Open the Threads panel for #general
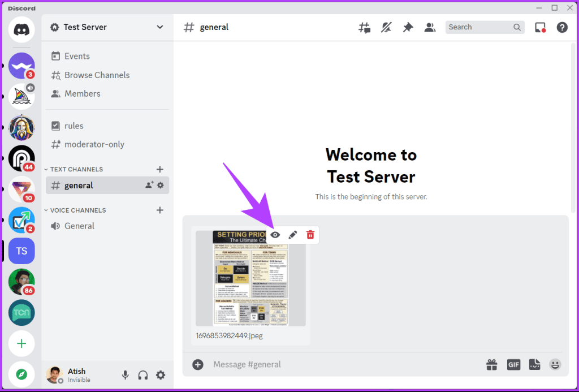 364,27
